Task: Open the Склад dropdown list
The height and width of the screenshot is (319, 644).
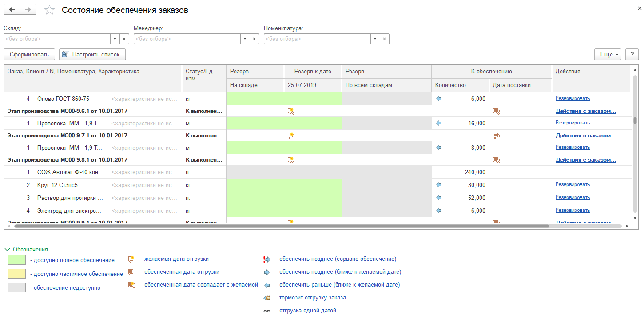Action: coord(115,39)
